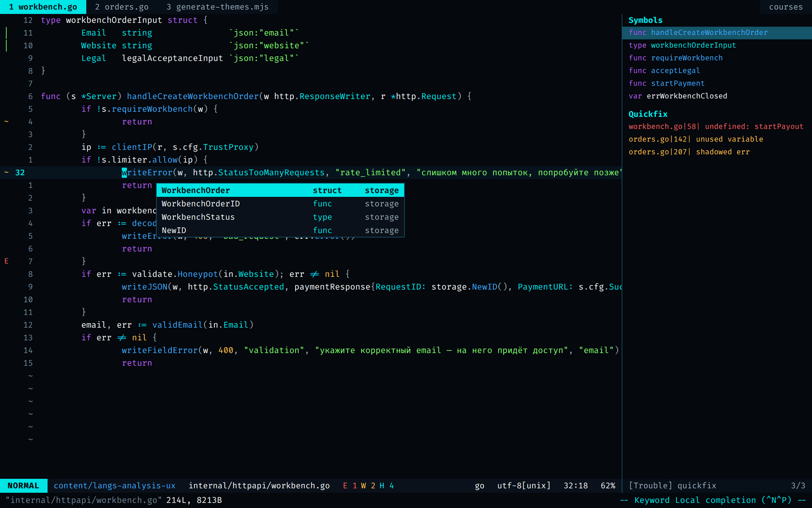Click the 32:18 cursor position indicator
812x508 pixels.
[576, 486]
